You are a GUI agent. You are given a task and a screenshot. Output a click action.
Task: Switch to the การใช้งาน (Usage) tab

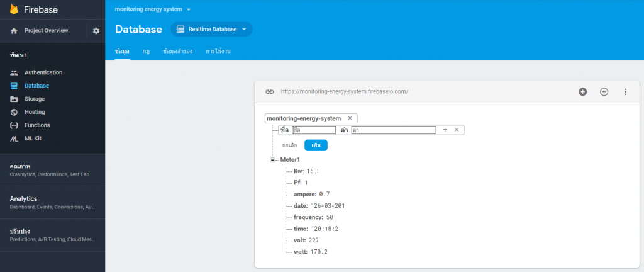click(218, 51)
